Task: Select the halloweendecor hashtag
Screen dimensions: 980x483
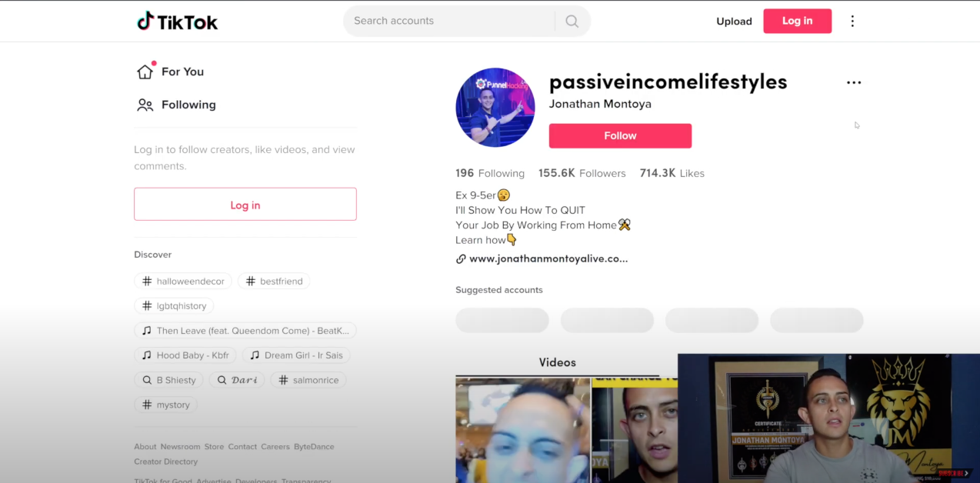Action: click(x=183, y=281)
